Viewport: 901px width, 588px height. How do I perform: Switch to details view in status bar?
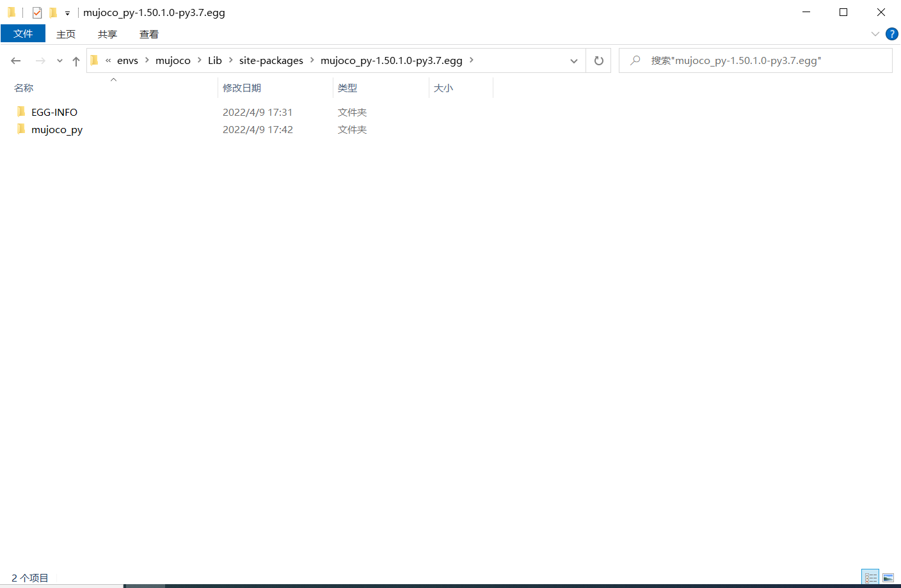tap(870, 576)
